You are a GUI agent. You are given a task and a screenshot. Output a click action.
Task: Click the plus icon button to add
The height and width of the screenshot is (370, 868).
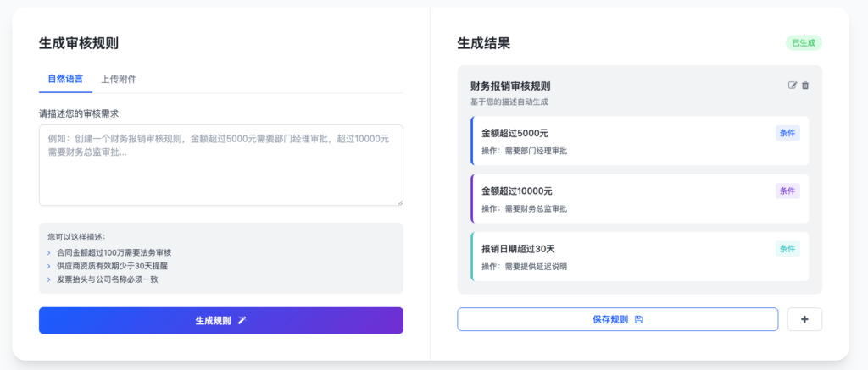[x=804, y=319]
